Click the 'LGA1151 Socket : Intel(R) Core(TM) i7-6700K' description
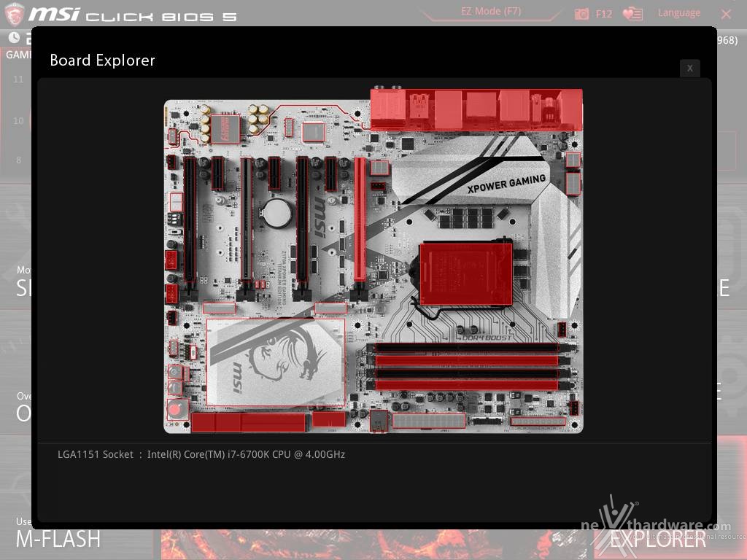The image size is (747, 560). pyautogui.click(x=201, y=454)
